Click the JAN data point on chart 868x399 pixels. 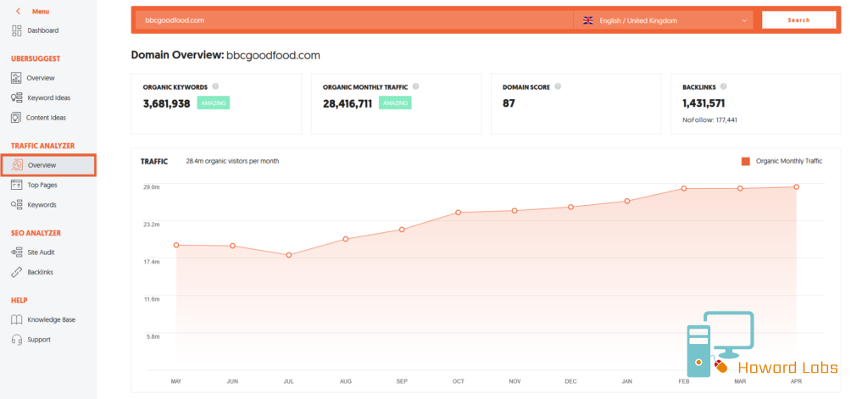[627, 201]
